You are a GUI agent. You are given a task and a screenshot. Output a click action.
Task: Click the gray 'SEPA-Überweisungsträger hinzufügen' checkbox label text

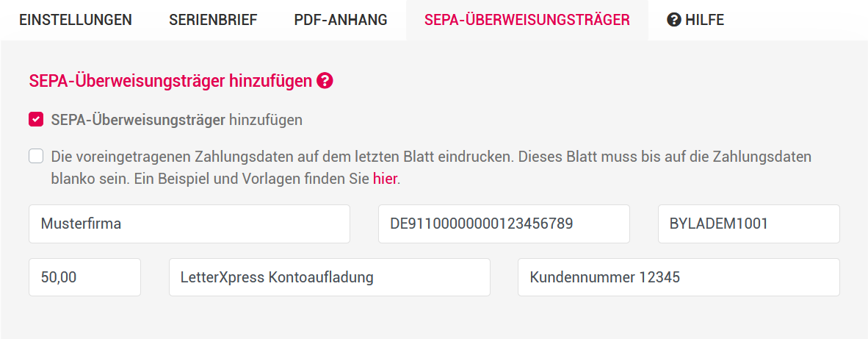(x=177, y=120)
